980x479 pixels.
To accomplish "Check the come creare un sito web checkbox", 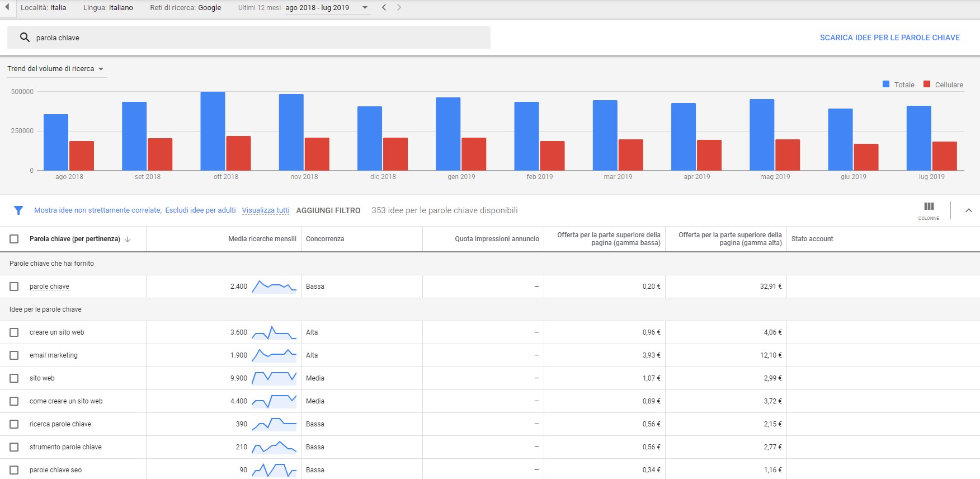I will [14, 401].
